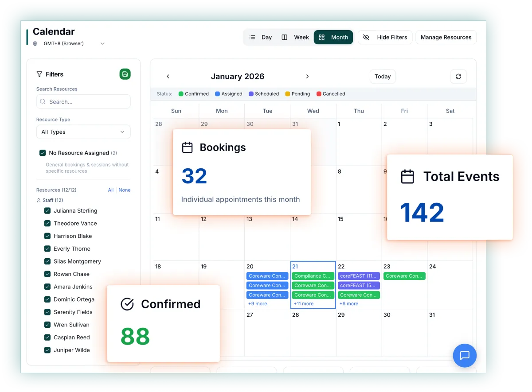532x392 pixels.
Task: Uncheck Rowan Chase checkbox
Action: coord(47,274)
